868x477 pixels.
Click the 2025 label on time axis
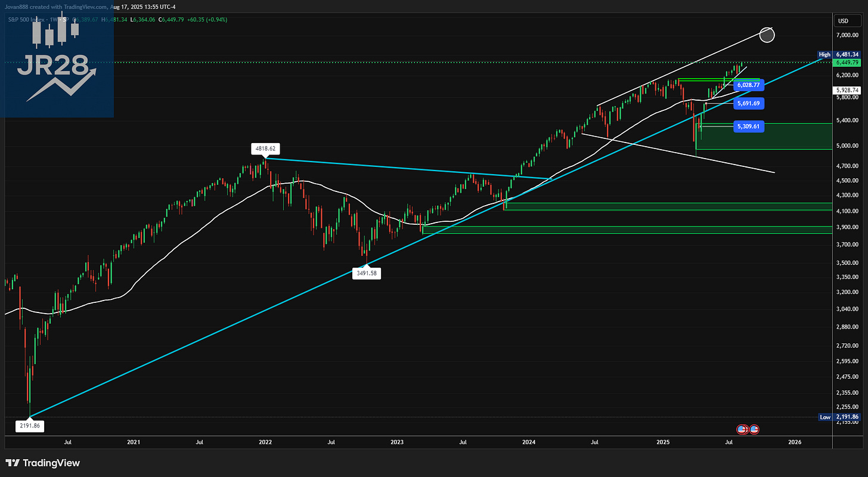click(663, 442)
